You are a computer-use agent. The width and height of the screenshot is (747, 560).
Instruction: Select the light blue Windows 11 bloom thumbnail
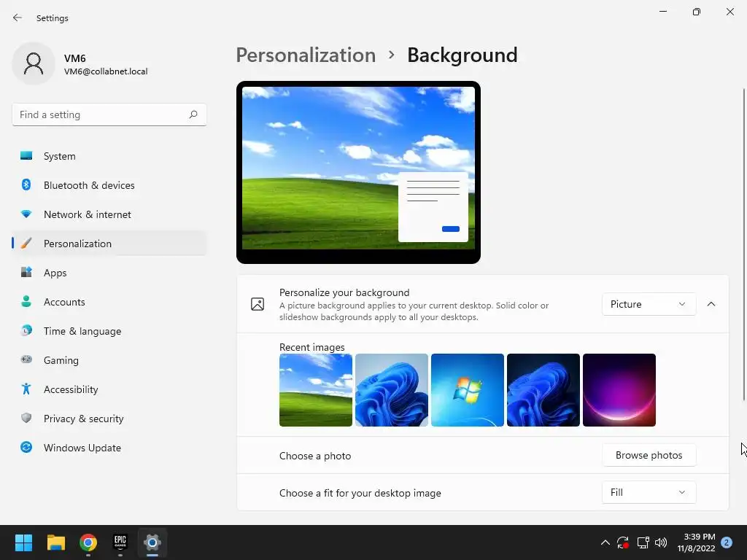[392, 390]
